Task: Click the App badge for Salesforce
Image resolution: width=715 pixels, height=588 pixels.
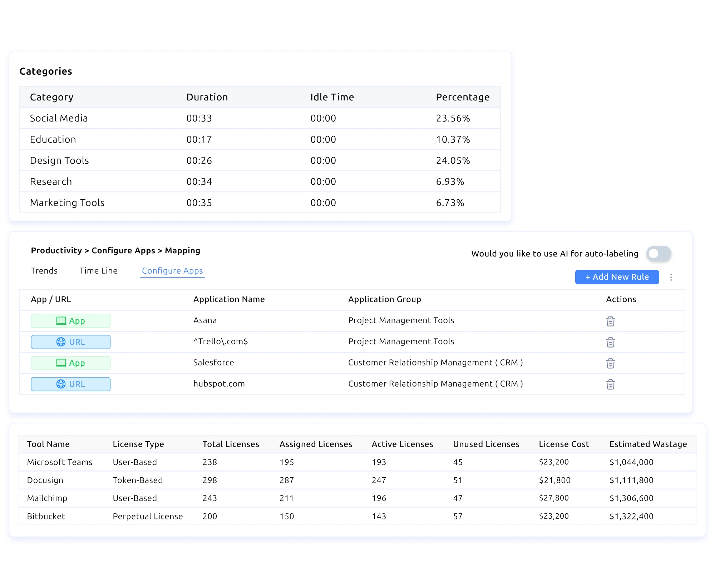Action: [x=70, y=363]
